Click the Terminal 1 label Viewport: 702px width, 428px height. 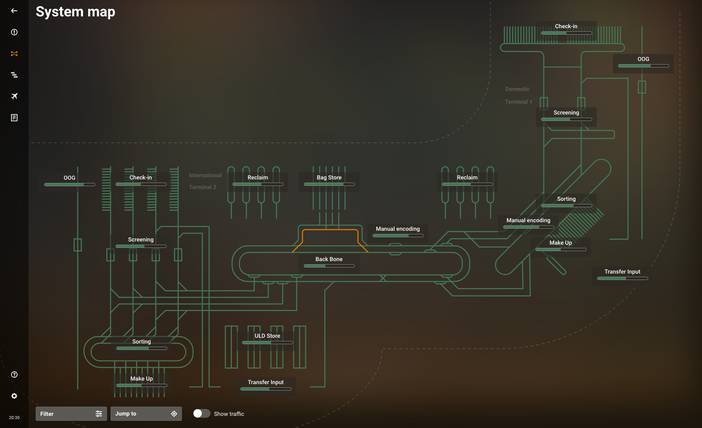point(518,102)
